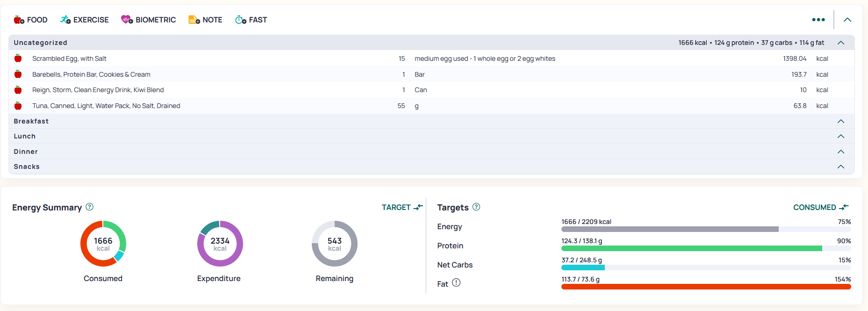Click the NOTE page icon
Viewport: 868px width, 311px height.
click(x=194, y=20)
